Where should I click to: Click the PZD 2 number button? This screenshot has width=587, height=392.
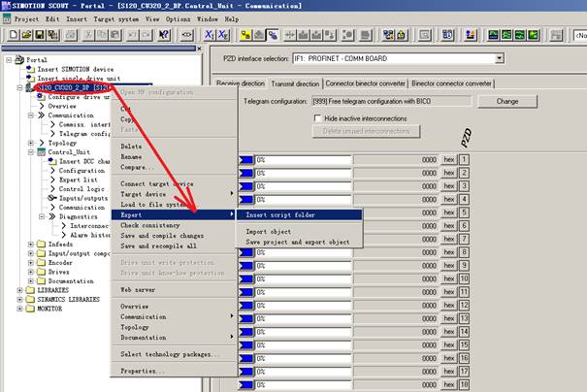465,173
